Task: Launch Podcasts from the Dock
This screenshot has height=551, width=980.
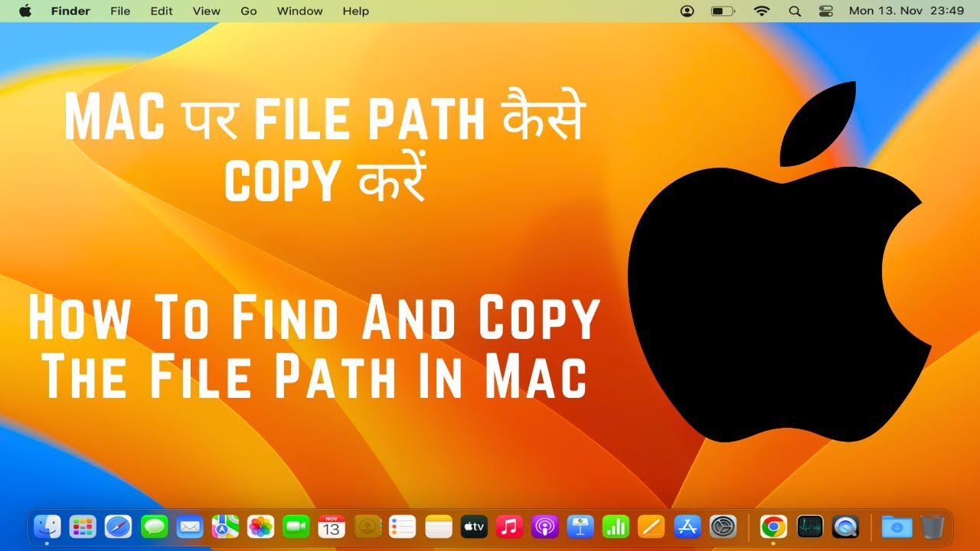Action: click(545, 527)
